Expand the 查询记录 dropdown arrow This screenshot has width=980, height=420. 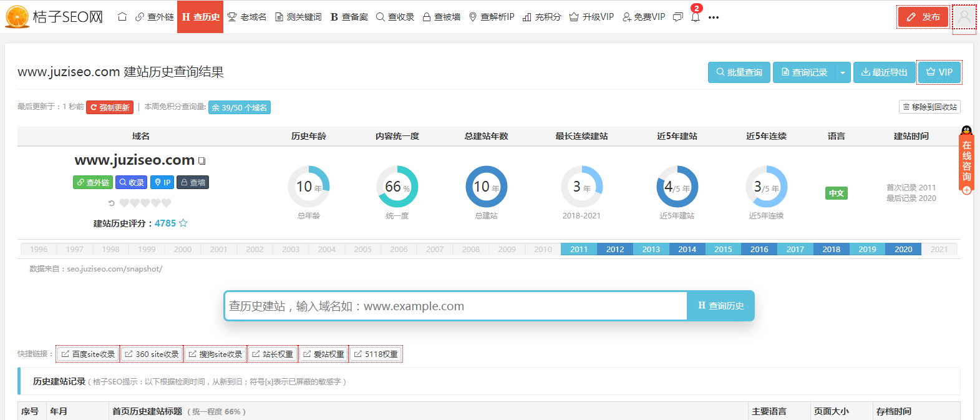tap(842, 72)
